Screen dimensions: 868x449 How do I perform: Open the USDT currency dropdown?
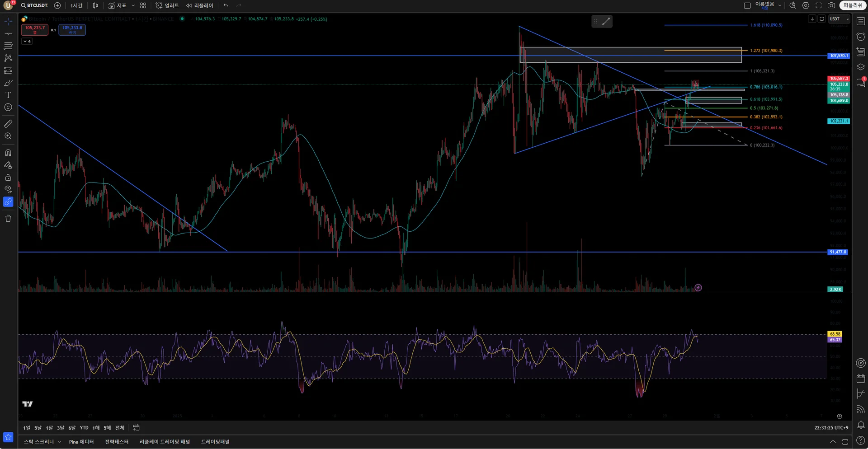point(839,19)
